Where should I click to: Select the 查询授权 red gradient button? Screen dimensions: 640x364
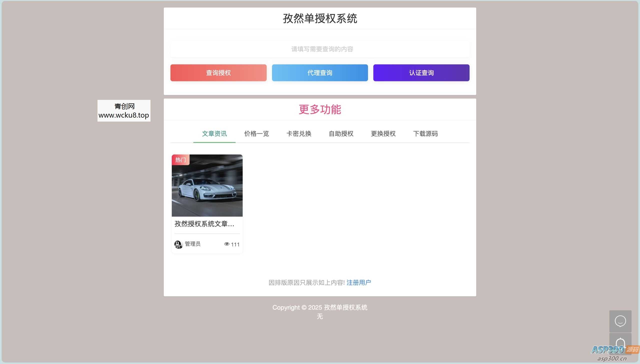point(218,72)
